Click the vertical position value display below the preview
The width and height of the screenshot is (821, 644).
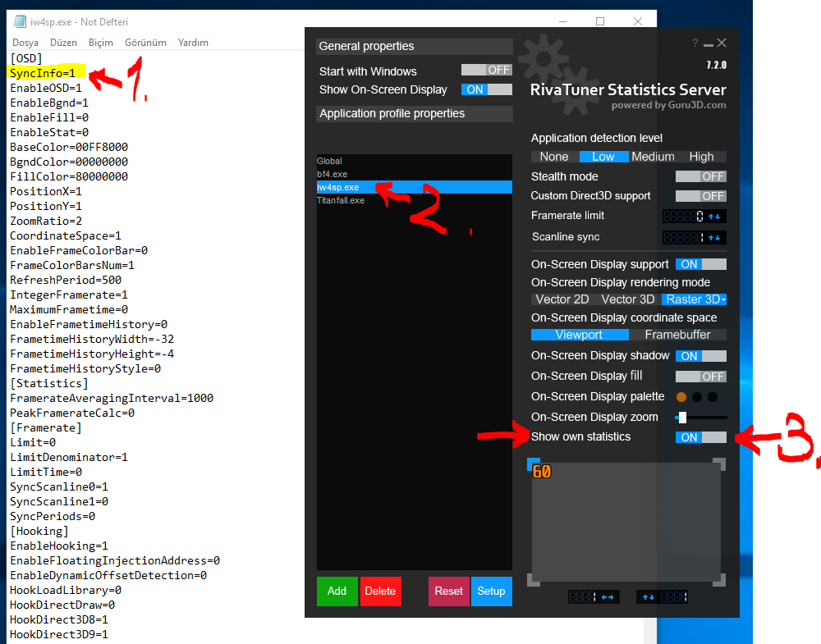[x=674, y=597]
